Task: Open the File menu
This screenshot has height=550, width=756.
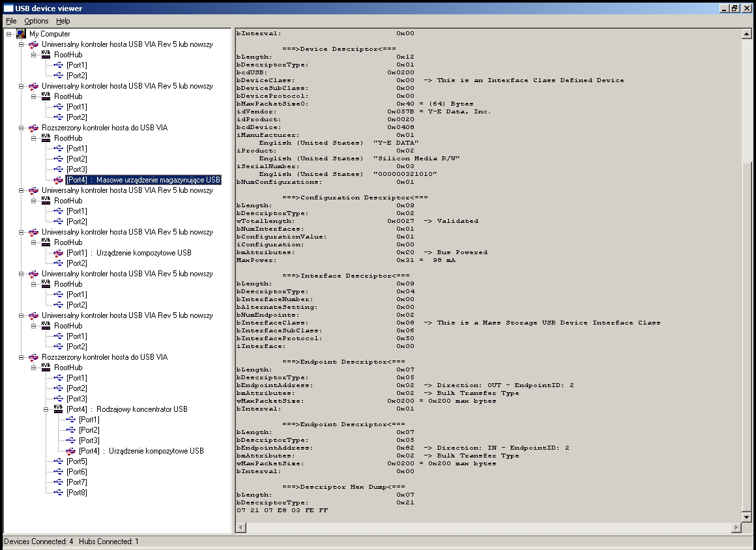Action: click(x=11, y=21)
